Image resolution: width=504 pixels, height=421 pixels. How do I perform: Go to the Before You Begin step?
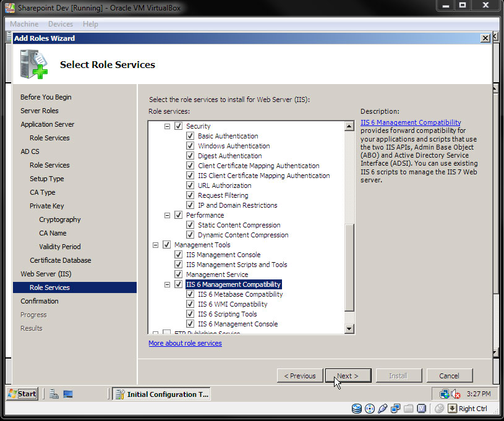coord(46,97)
